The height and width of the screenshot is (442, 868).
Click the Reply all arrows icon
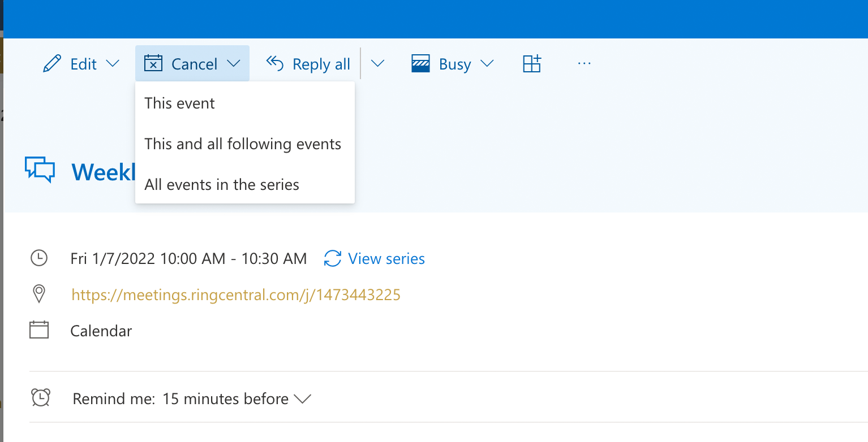tap(275, 64)
